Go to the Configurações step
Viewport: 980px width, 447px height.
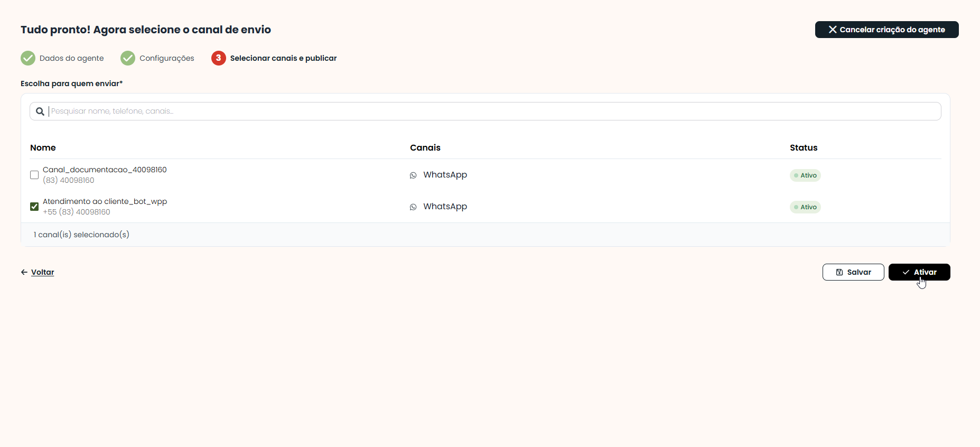coord(157,58)
